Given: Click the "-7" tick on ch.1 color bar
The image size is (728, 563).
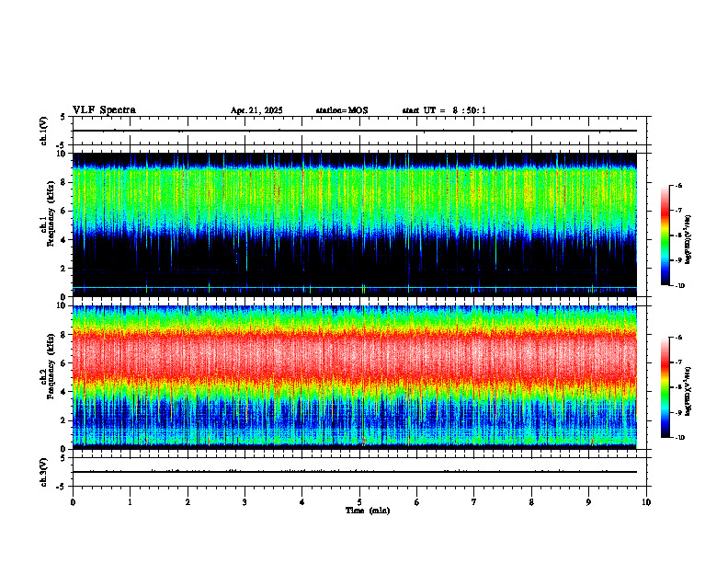Looking at the screenshot, I should pyautogui.click(x=678, y=211).
